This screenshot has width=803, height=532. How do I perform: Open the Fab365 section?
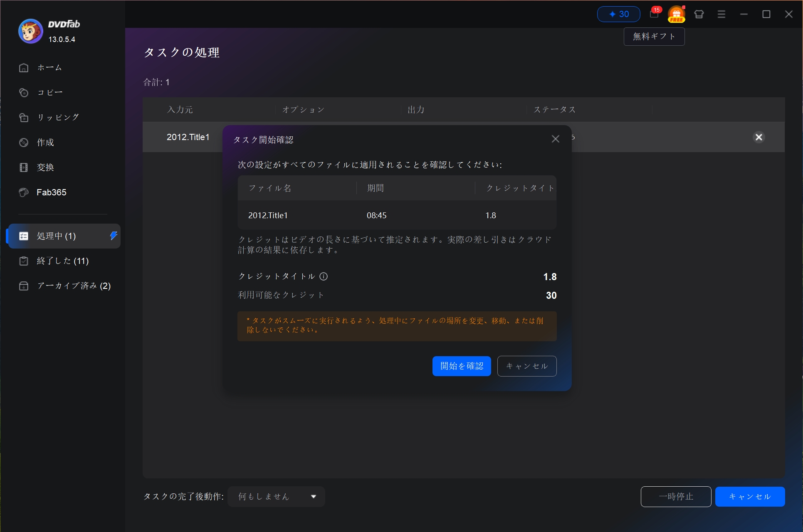[51, 192]
